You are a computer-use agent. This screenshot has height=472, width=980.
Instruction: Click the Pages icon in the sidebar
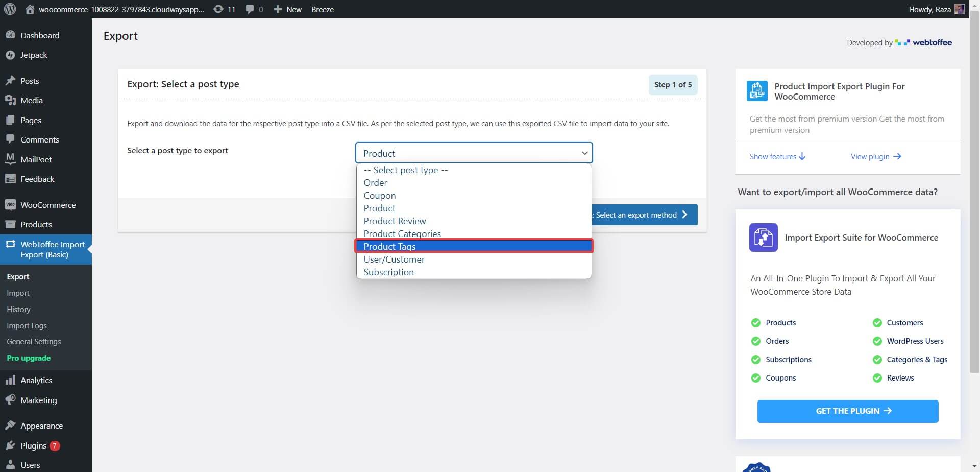point(10,120)
